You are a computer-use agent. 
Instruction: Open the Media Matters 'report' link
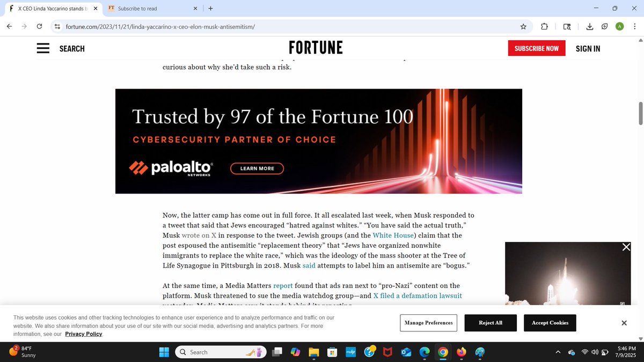point(283,286)
